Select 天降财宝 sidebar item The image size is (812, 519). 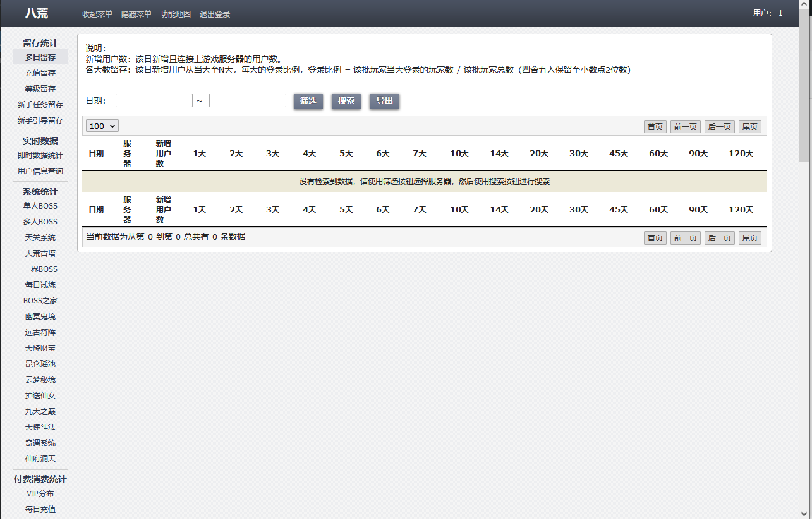[40, 348]
